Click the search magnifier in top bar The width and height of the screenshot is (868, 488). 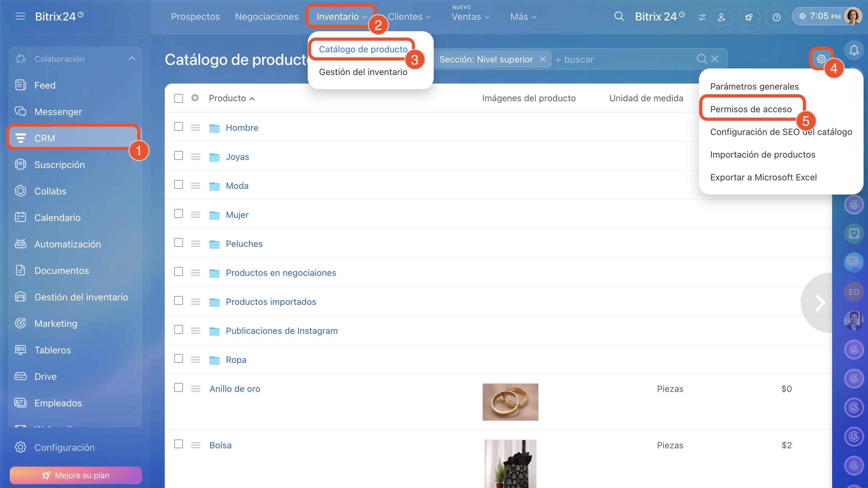(x=619, y=16)
